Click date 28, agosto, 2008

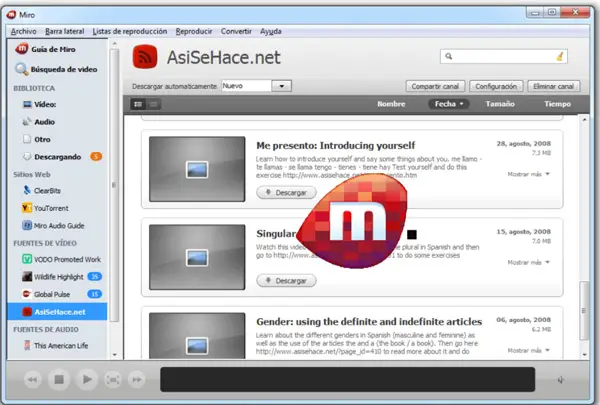[x=523, y=144]
